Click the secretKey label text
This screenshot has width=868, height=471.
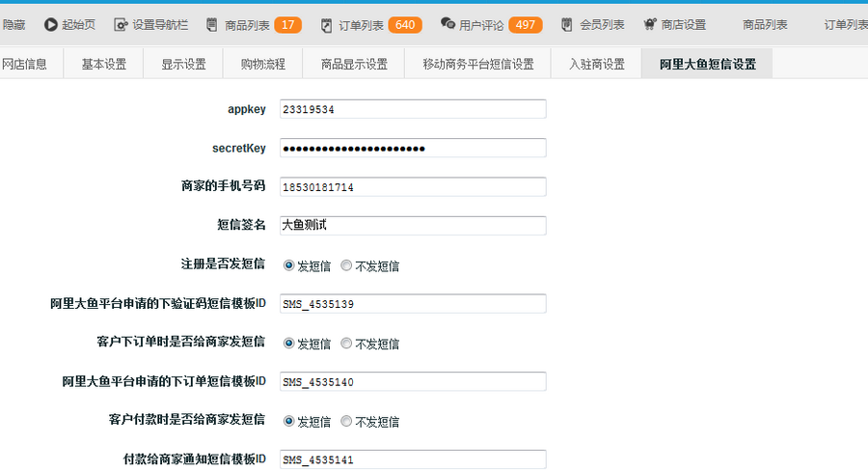click(x=239, y=148)
